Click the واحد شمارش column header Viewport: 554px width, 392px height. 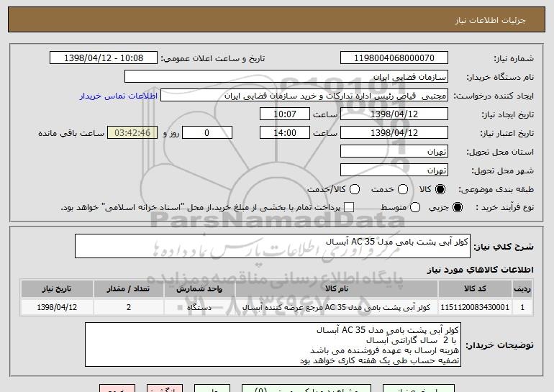[199, 289]
